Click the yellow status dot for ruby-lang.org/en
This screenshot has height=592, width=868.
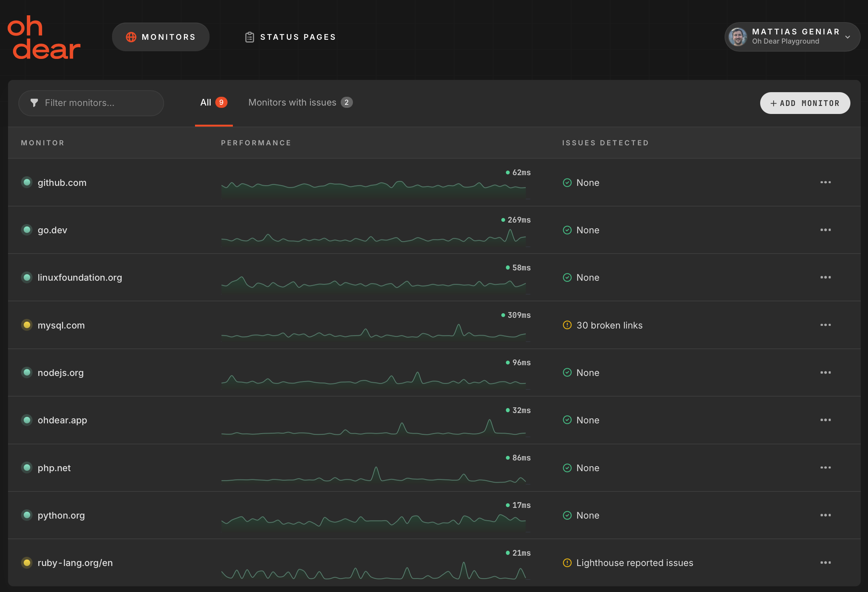(27, 563)
